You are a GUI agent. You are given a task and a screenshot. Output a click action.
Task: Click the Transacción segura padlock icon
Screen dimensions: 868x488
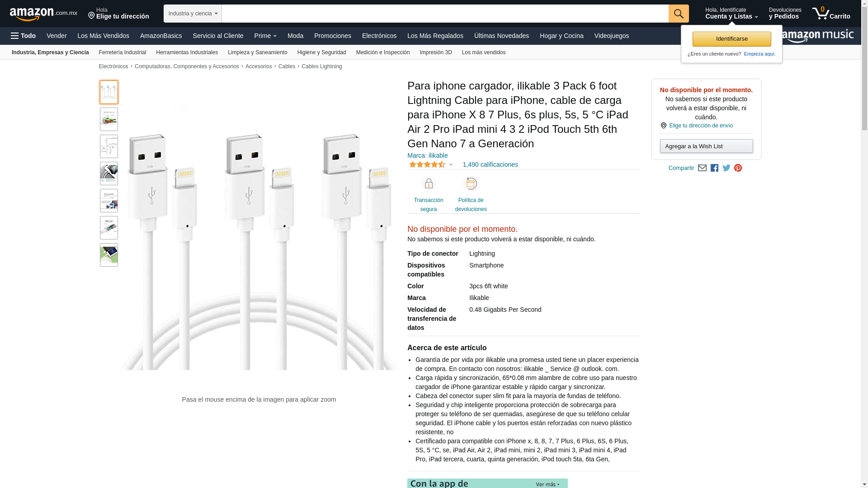pyautogui.click(x=429, y=183)
